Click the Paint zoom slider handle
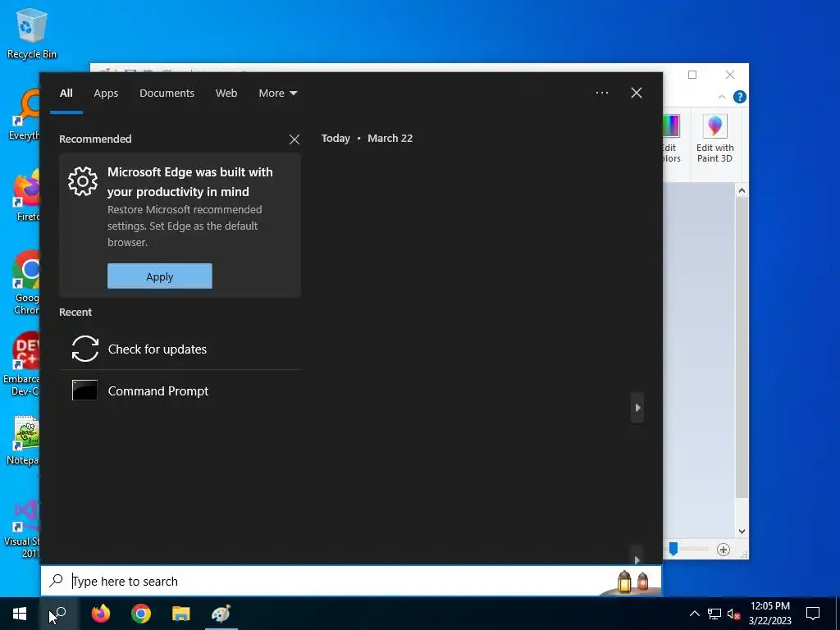The width and height of the screenshot is (840, 630). pyautogui.click(x=673, y=549)
